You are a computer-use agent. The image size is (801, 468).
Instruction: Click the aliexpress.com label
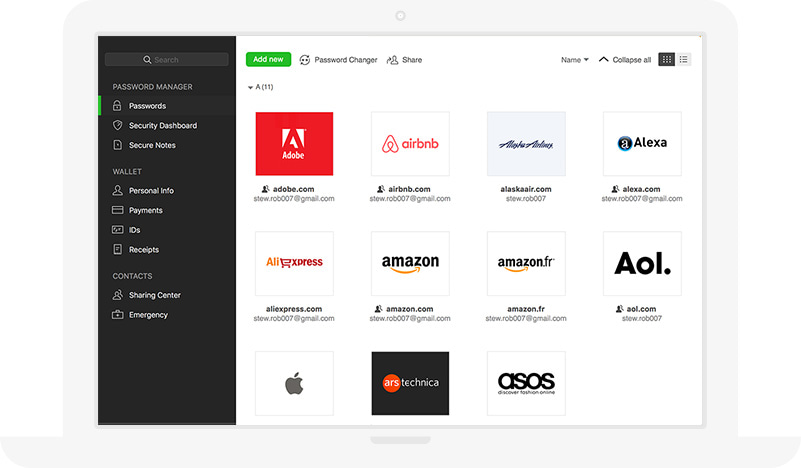coord(294,309)
